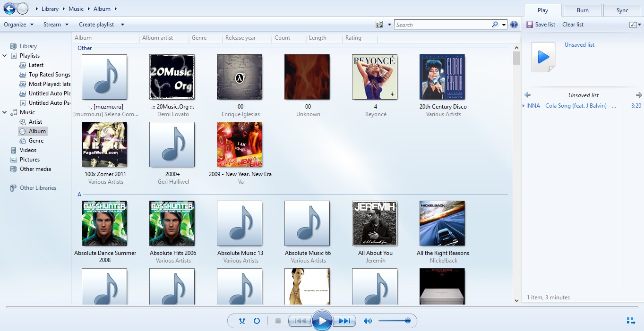This screenshot has height=331, width=644.
Task: Turn repeat on
Action: tap(257, 321)
